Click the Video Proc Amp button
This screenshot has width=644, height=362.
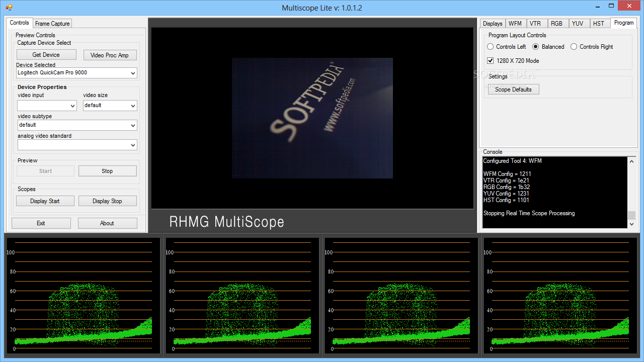point(110,55)
